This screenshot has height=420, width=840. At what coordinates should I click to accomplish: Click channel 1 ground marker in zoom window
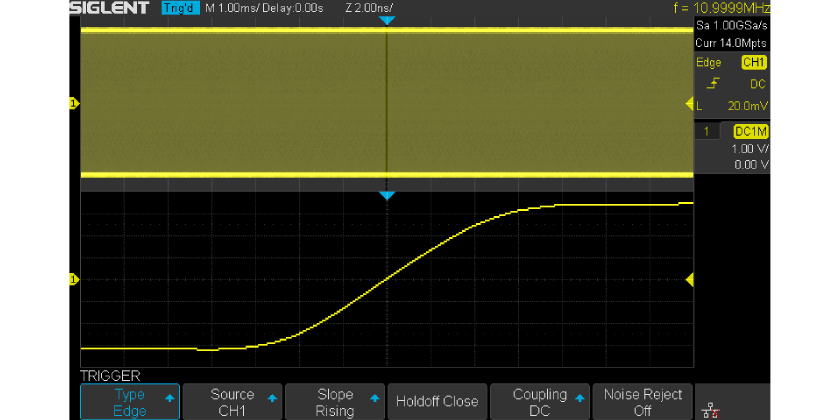(73, 279)
